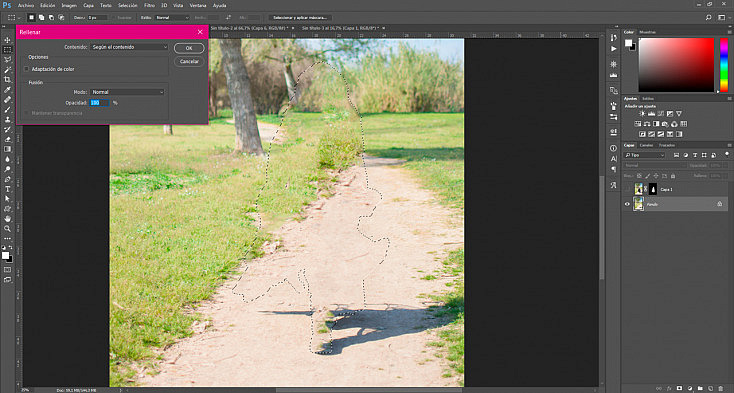Switch to the Canales tab
The image size is (734, 393).
[647, 145]
